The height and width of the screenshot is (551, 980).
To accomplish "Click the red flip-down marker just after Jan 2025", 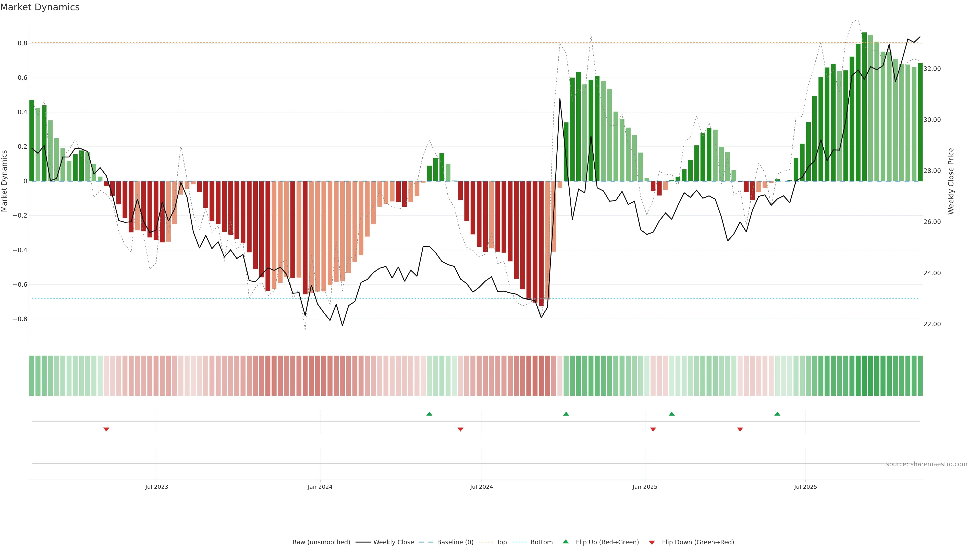I will [653, 429].
